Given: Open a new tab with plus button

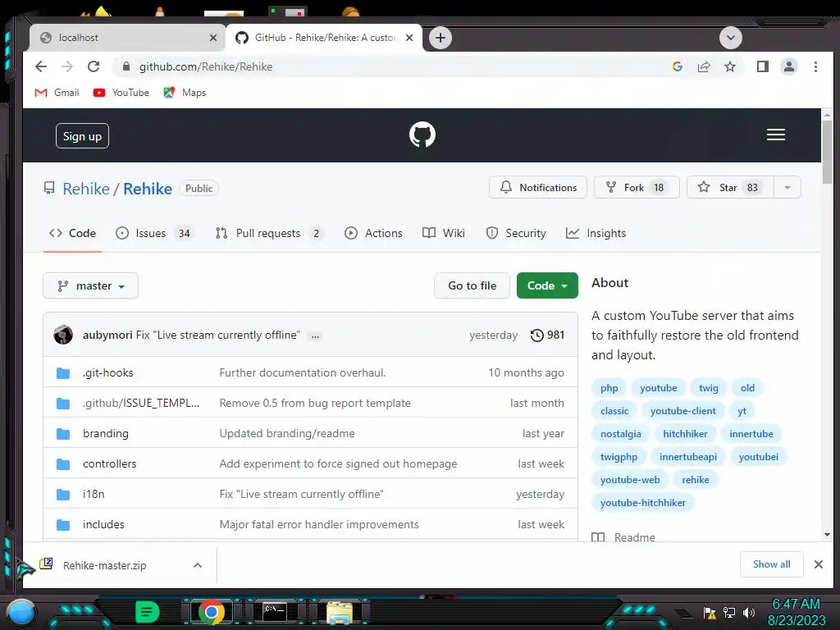Looking at the screenshot, I should (x=441, y=38).
